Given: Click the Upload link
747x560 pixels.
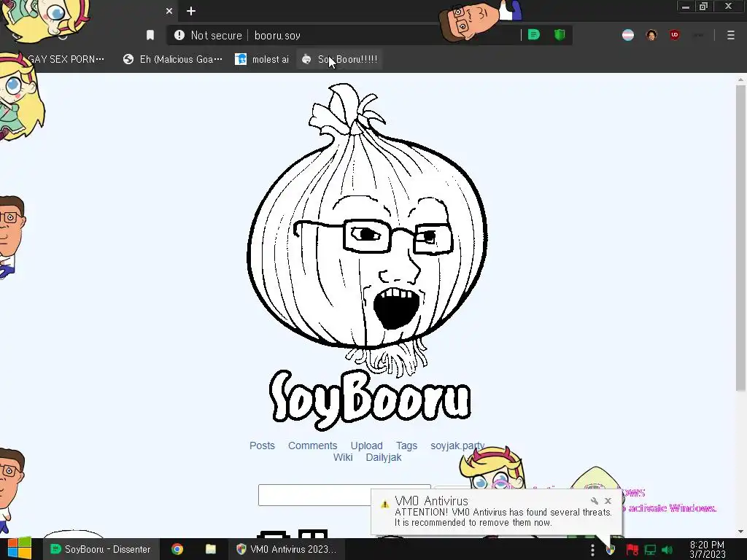Looking at the screenshot, I should tap(366, 446).
